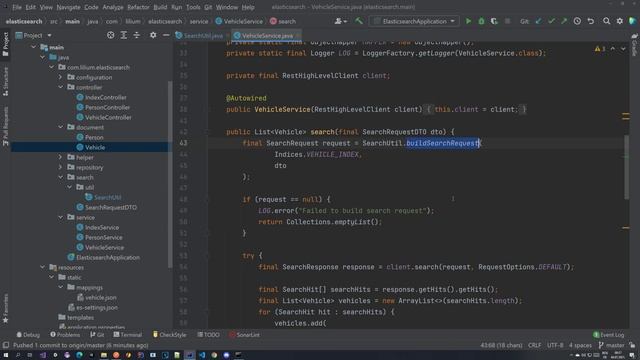640x360 pixels.
Task: Open the Structure tool window side tab
Action: click(x=5, y=81)
